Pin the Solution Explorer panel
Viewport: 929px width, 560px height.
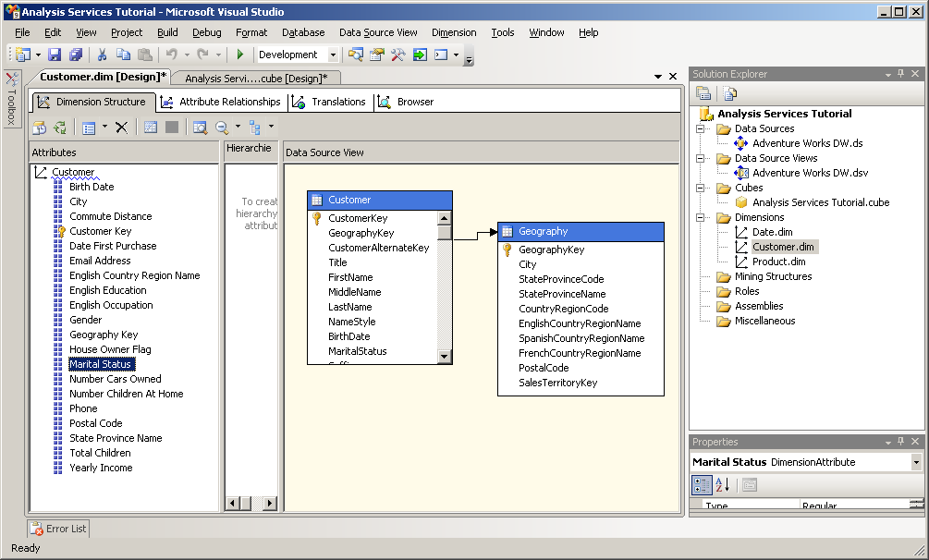click(901, 74)
